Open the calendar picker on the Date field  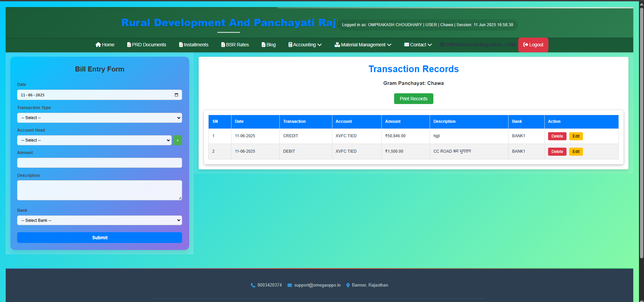176,95
